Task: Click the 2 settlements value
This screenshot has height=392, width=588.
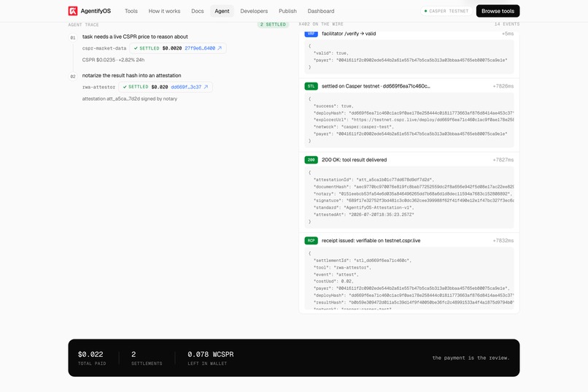Action: 134,354
